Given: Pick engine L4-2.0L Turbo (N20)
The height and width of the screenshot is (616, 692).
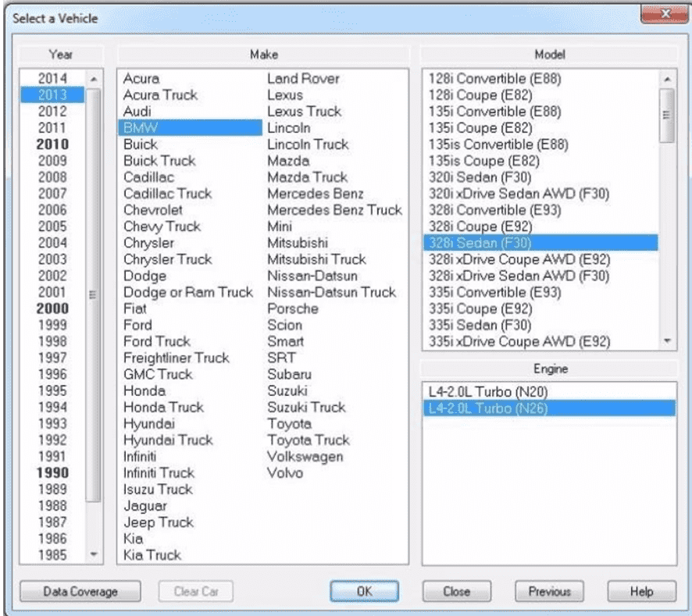Looking at the screenshot, I should coord(487,391).
